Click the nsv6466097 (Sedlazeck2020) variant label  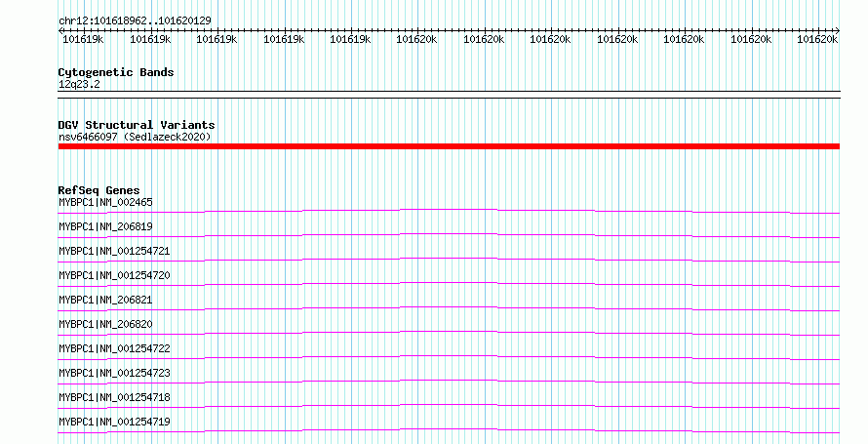pyautogui.click(x=135, y=137)
